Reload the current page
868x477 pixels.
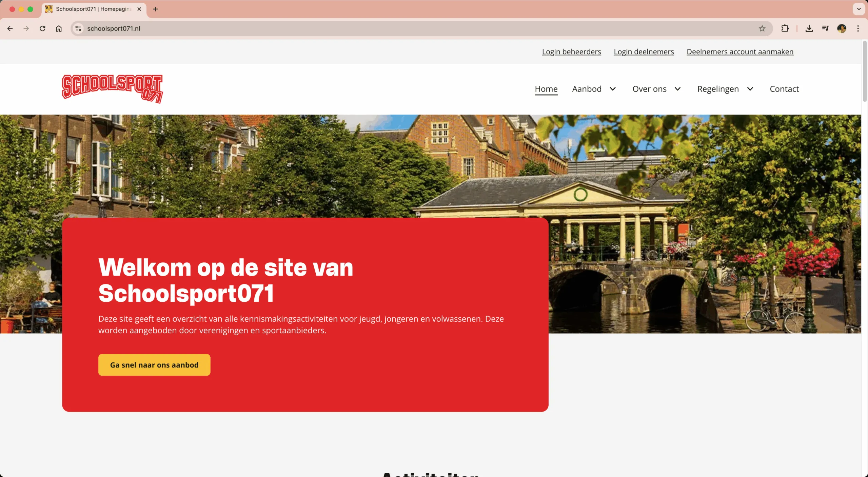click(x=42, y=28)
